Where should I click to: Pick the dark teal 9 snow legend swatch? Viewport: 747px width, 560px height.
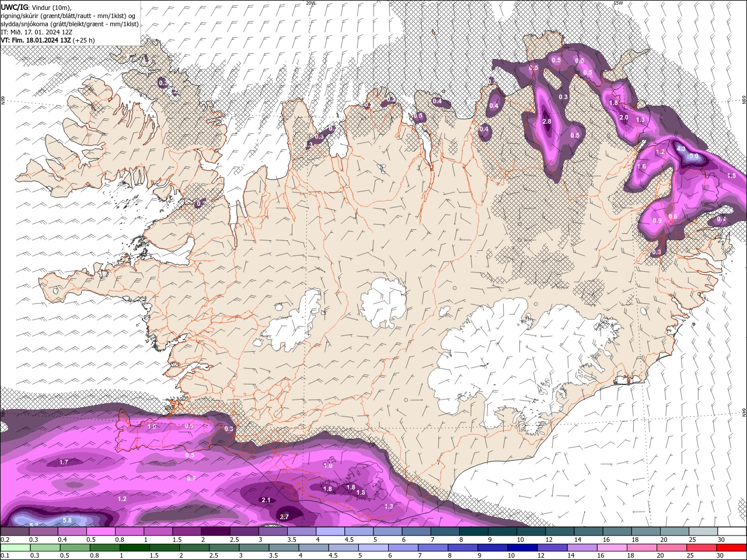pyautogui.click(x=502, y=531)
